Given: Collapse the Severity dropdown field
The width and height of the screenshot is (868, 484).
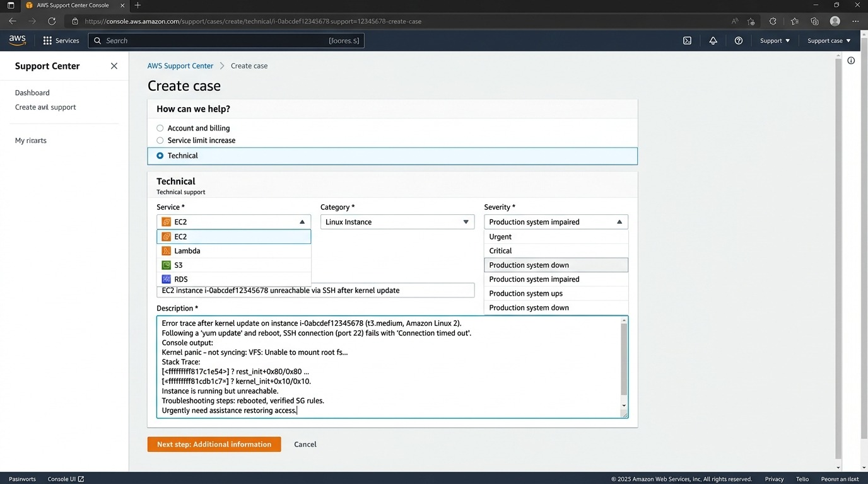Looking at the screenshot, I should point(556,222).
